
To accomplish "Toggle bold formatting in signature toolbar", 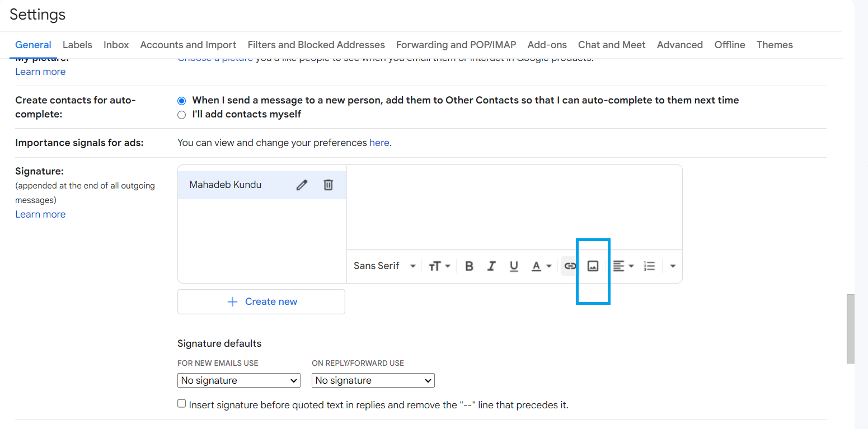I will [469, 266].
